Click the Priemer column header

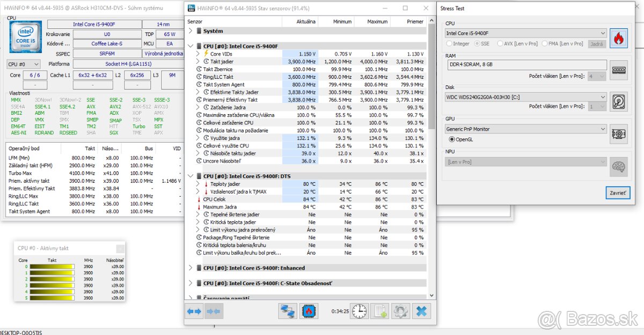coord(408,21)
